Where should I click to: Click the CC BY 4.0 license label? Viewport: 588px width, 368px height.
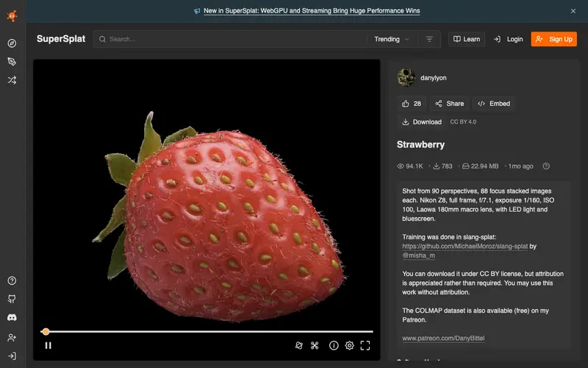(x=463, y=122)
